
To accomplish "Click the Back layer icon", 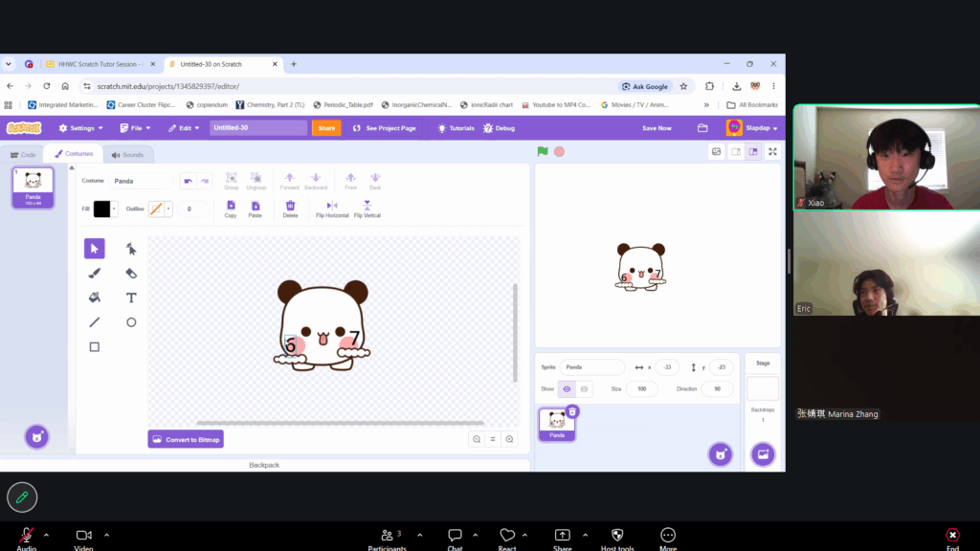I will (375, 181).
